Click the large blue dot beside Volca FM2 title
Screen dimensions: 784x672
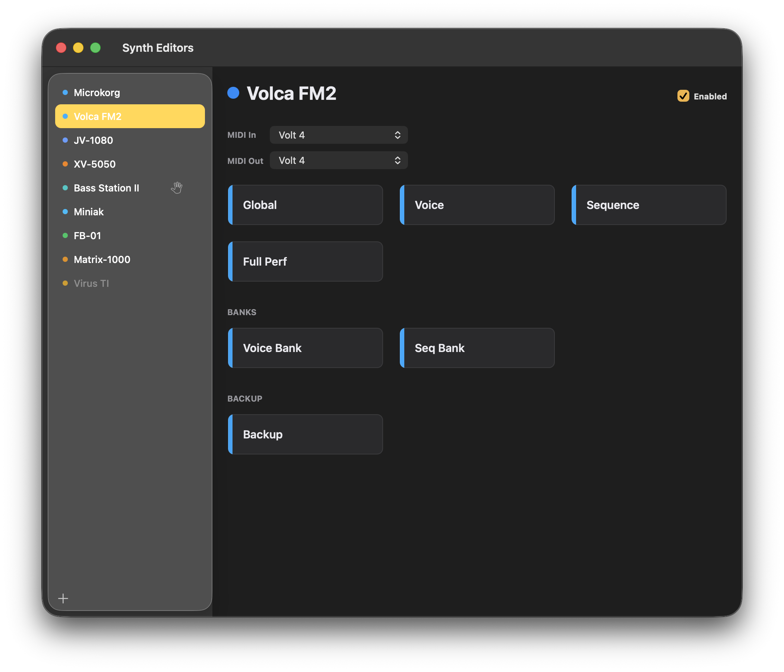click(233, 93)
